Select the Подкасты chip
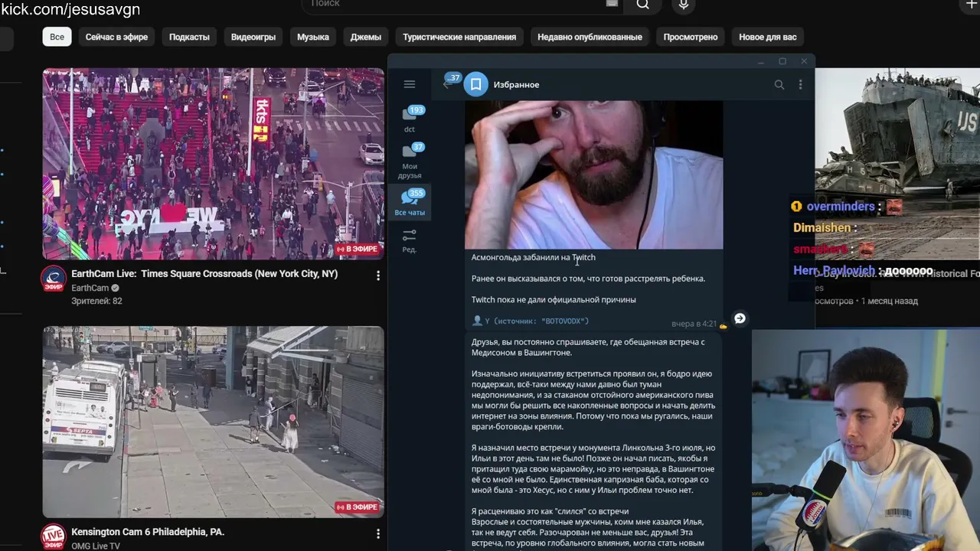The width and height of the screenshot is (980, 551). 189,37
